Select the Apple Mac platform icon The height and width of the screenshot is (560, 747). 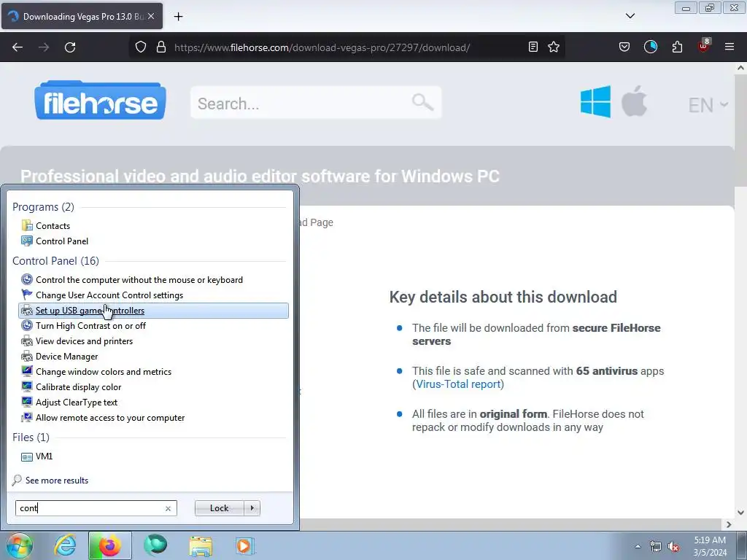634,101
